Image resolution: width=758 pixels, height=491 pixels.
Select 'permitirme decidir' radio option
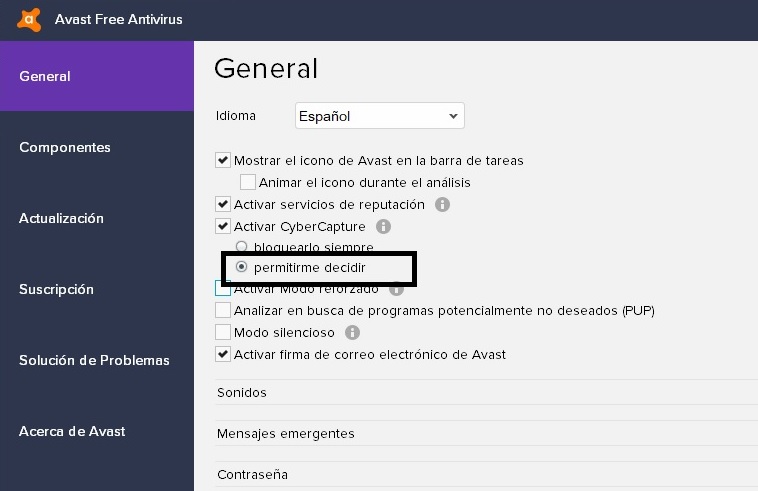[x=241, y=268]
